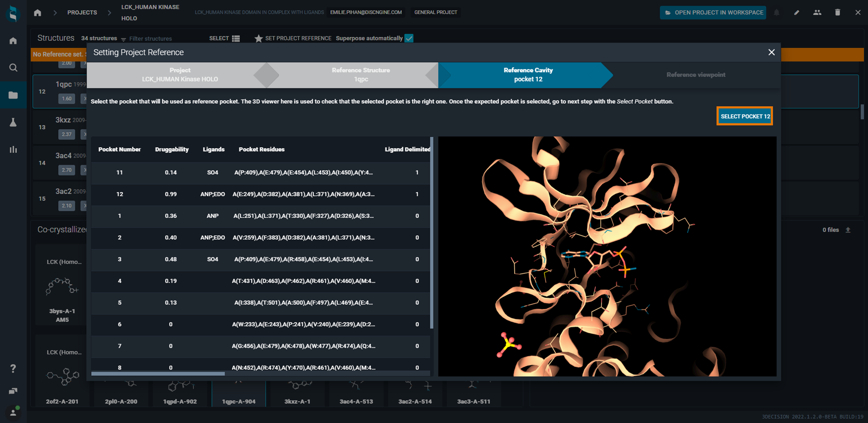Open the sidebar flask experiments icon
The image size is (868, 423).
pyautogui.click(x=13, y=122)
